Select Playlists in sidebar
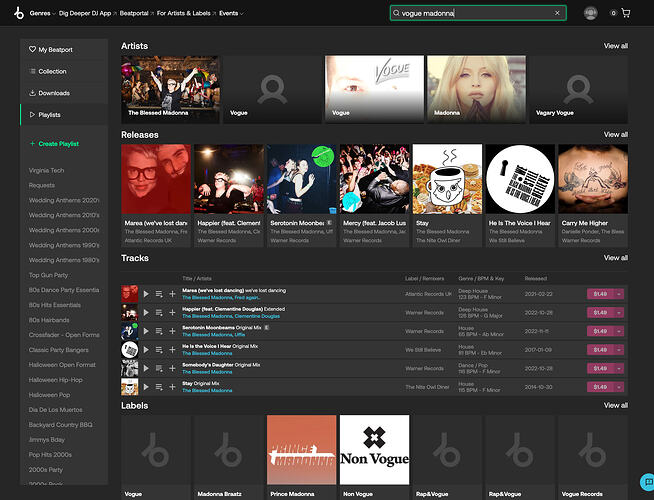The height and width of the screenshot is (500, 654). (x=64, y=115)
